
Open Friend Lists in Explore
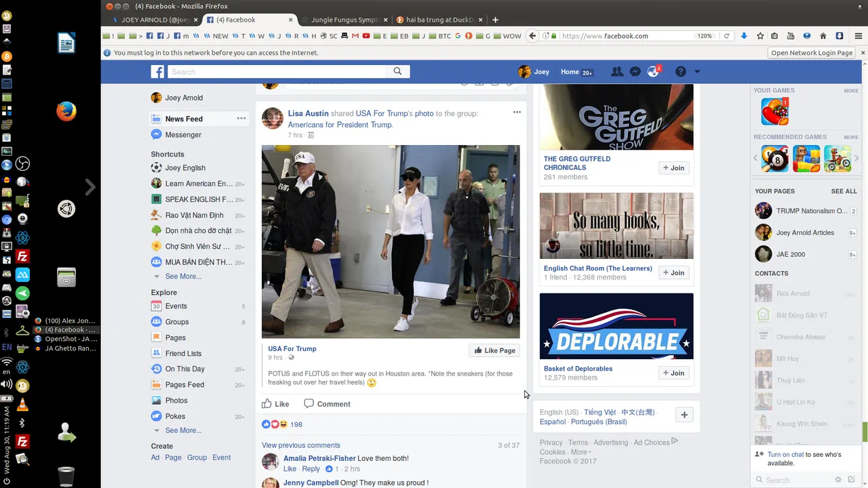183,353
